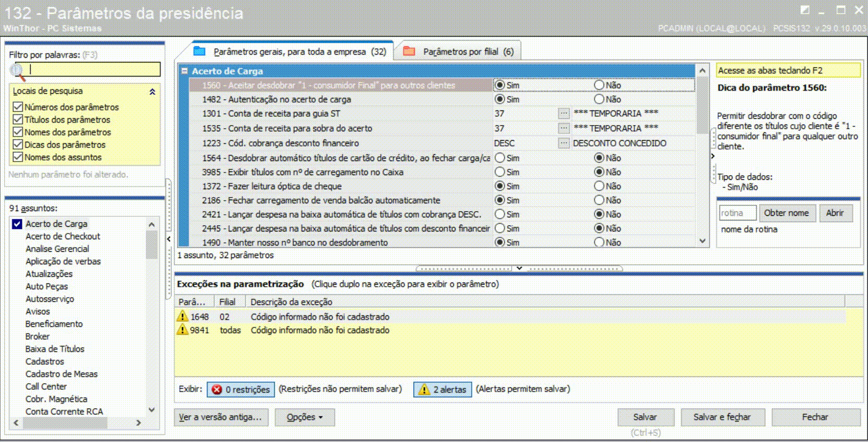Uncheck the Acerto de Carga subject checkbox

[x=17, y=224]
